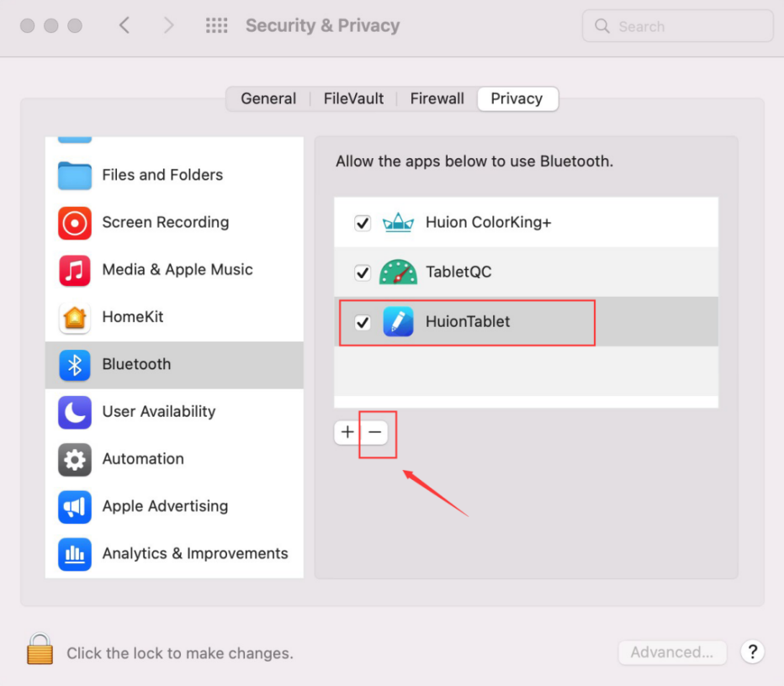Click the Media & Apple Music note icon

click(x=75, y=271)
